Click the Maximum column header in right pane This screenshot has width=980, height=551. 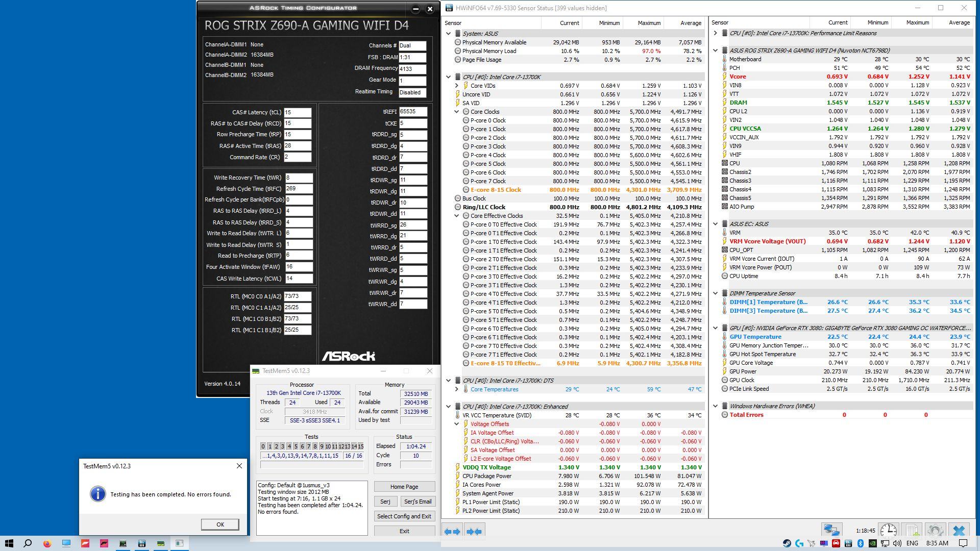(x=912, y=22)
